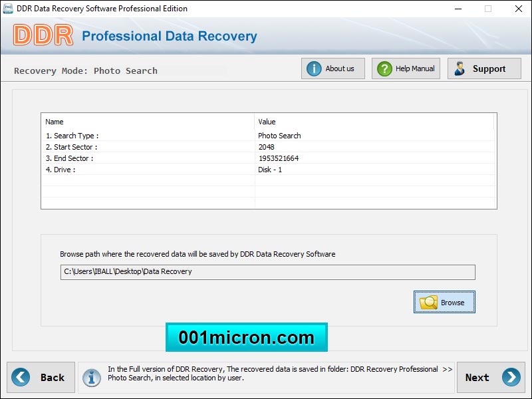Screen dimensions: 532x399
Task: Open the Help Manual
Action: click(406, 68)
